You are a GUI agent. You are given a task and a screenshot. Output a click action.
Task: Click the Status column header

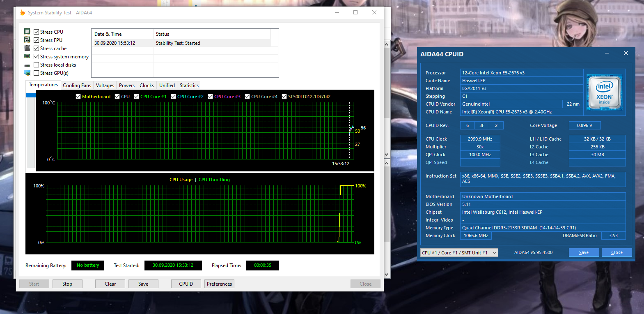(x=212, y=34)
